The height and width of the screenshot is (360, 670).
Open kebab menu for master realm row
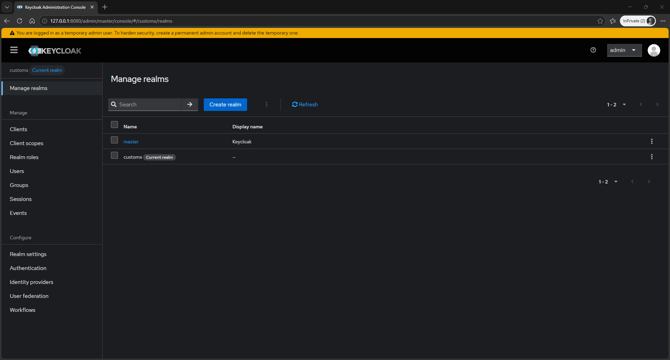point(652,141)
